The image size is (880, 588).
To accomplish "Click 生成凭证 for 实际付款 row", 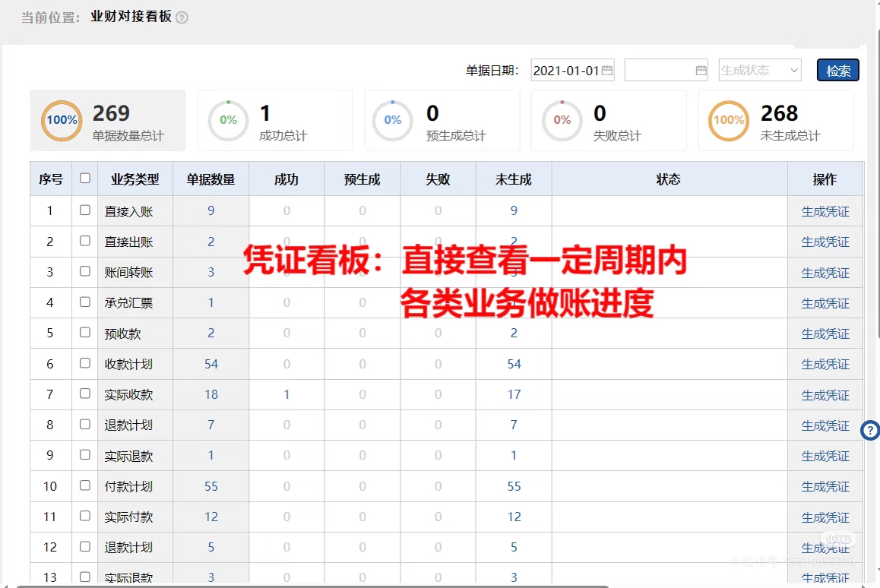I will pos(825,517).
